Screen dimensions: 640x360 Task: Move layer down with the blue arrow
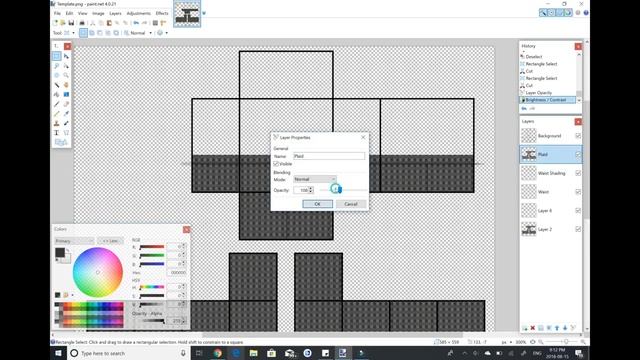pyautogui.click(x=565, y=328)
